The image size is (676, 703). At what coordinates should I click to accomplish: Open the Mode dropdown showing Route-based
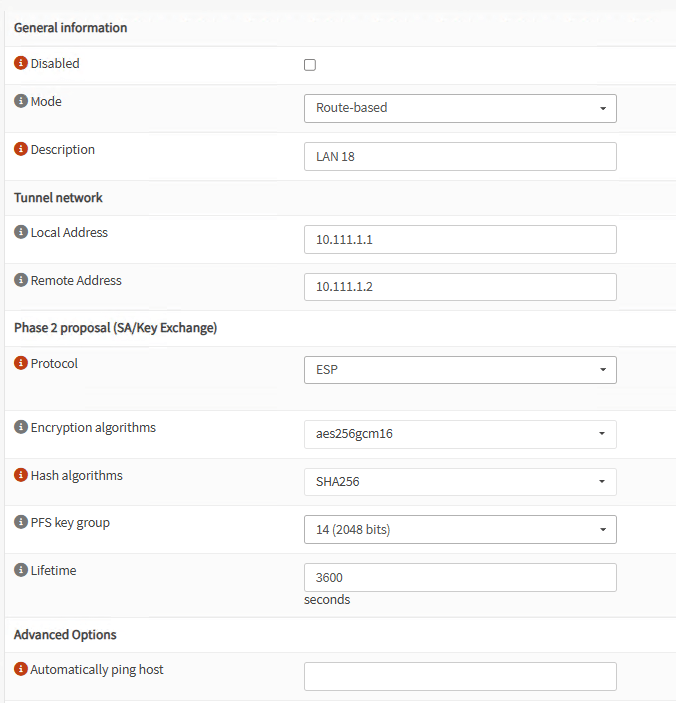pos(460,108)
